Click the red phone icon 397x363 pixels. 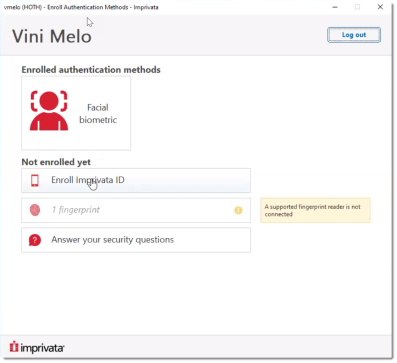click(x=35, y=180)
